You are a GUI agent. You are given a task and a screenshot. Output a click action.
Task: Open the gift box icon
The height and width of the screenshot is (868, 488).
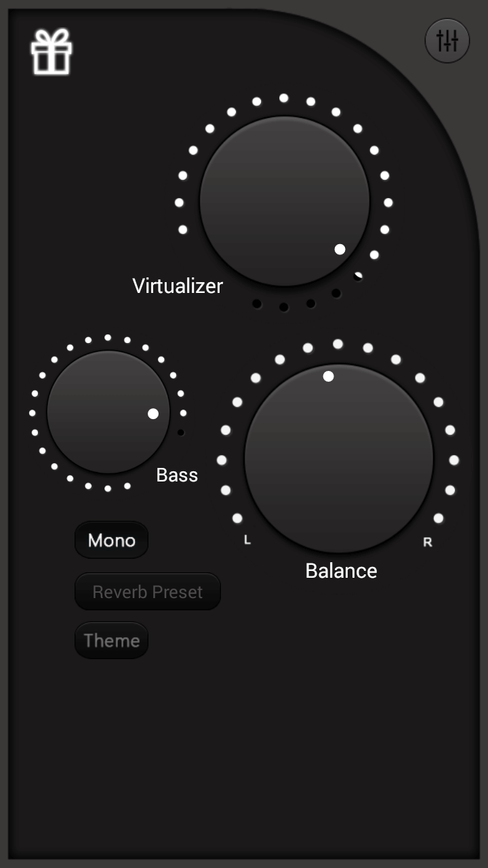tap(52, 52)
